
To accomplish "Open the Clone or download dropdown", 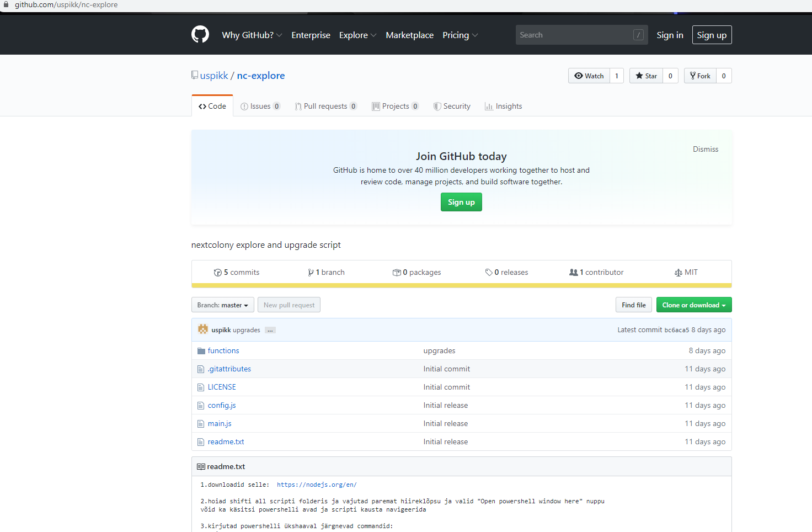I will [x=694, y=305].
